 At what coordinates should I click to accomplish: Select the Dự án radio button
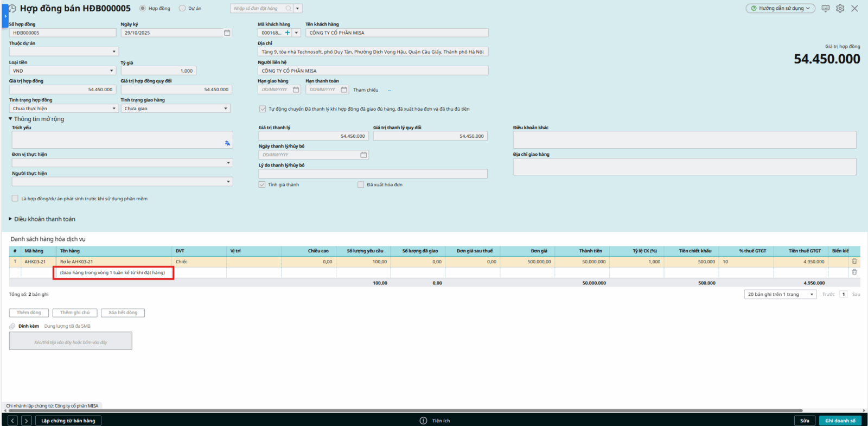tap(182, 9)
